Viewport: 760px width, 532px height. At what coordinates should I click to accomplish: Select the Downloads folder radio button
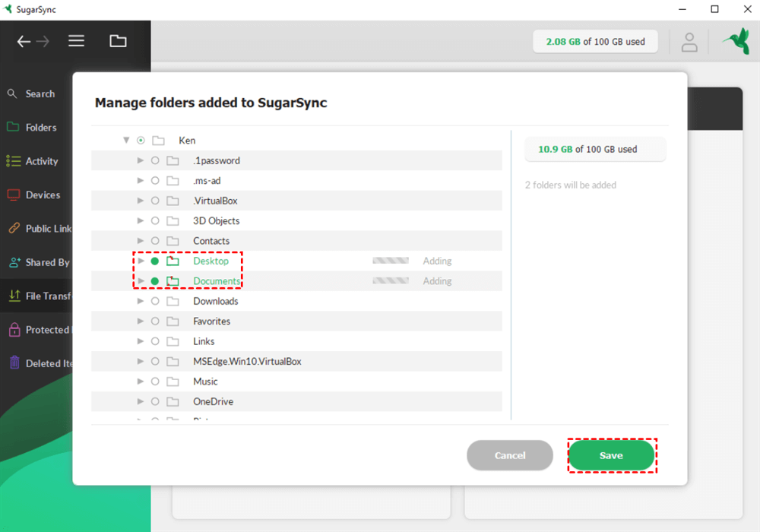pos(155,302)
